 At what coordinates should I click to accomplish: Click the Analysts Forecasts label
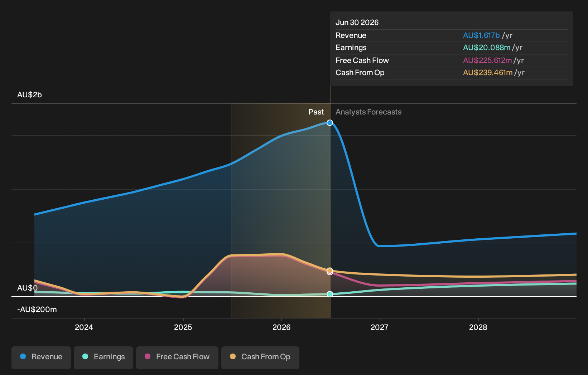click(368, 112)
